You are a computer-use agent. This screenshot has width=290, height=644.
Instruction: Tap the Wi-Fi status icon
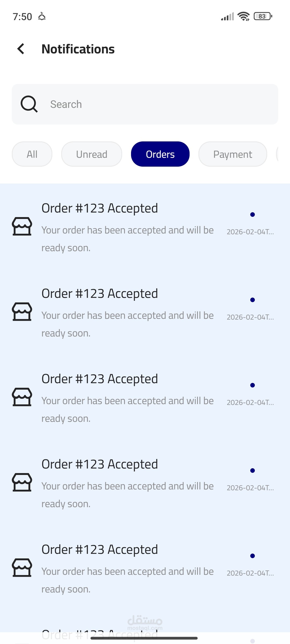[244, 16]
